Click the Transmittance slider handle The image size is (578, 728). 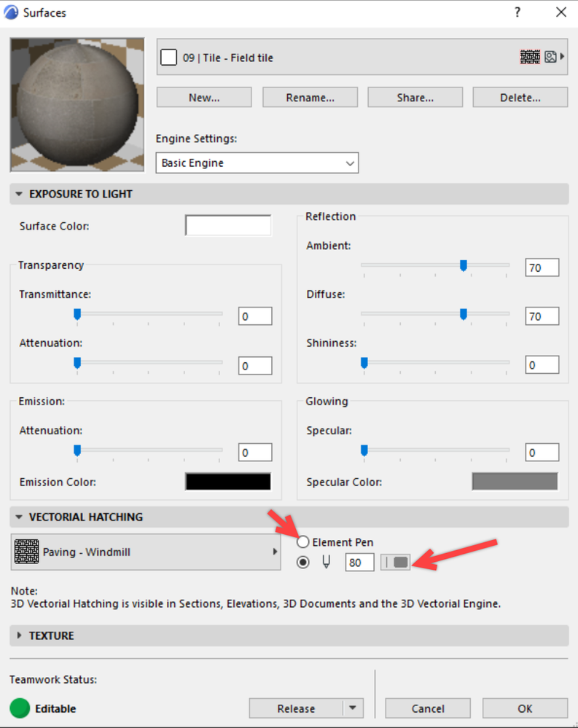(x=77, y=314)
